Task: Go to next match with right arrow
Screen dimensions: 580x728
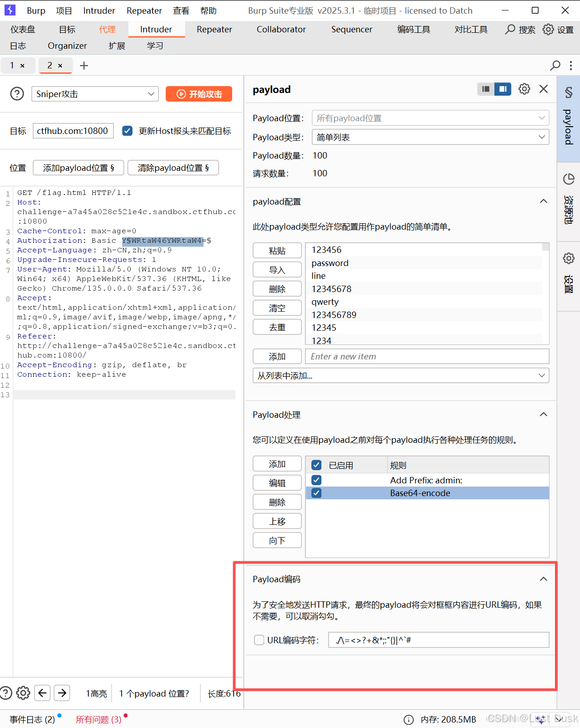Action: [x=62, y=693]
